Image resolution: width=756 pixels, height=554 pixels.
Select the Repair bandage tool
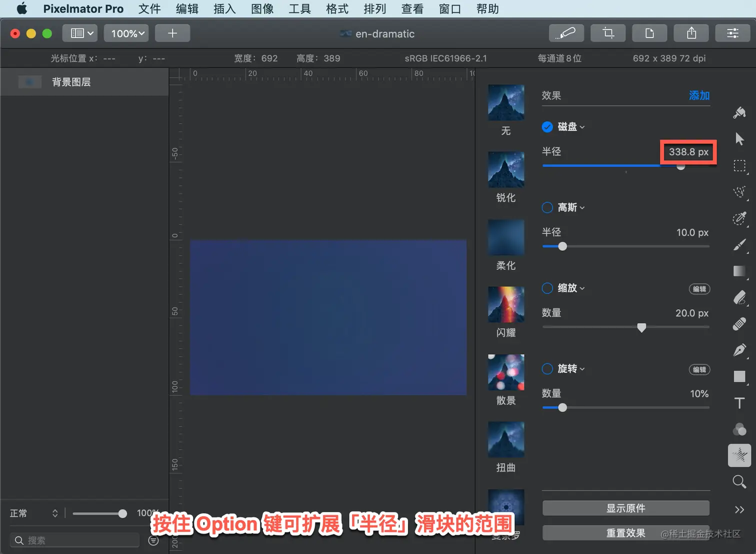pyautogui.click(x=739, y=324)
